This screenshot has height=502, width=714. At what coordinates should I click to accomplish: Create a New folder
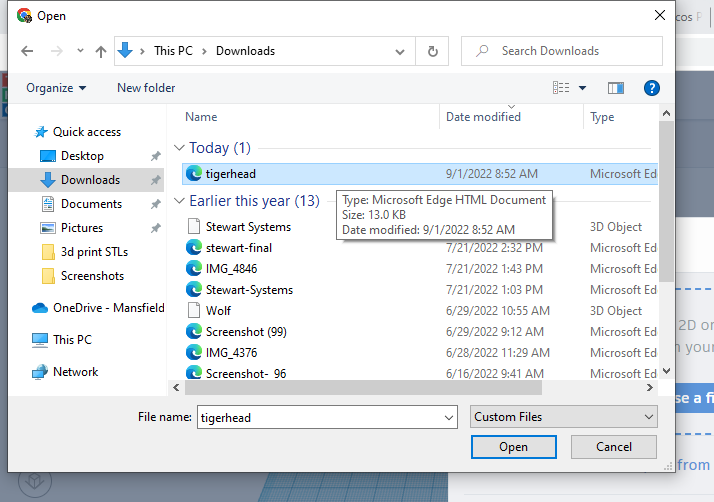pyautogui.click(x=146, y=88)
